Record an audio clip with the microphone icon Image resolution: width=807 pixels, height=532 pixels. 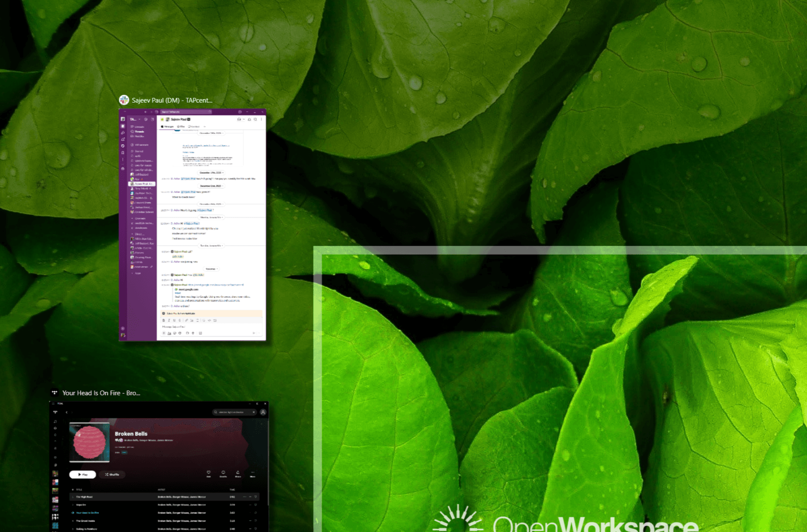pyautogui.click(x=193, y=333)
